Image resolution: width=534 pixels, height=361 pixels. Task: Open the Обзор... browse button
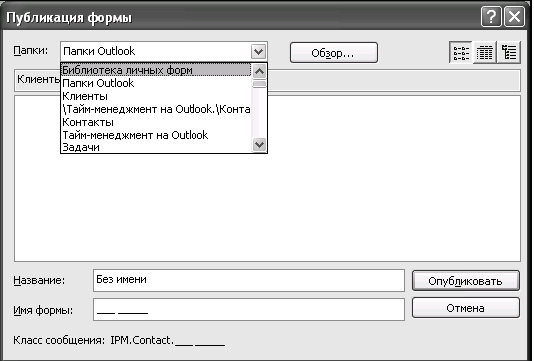pyautogui.click(x=334, y=53)
